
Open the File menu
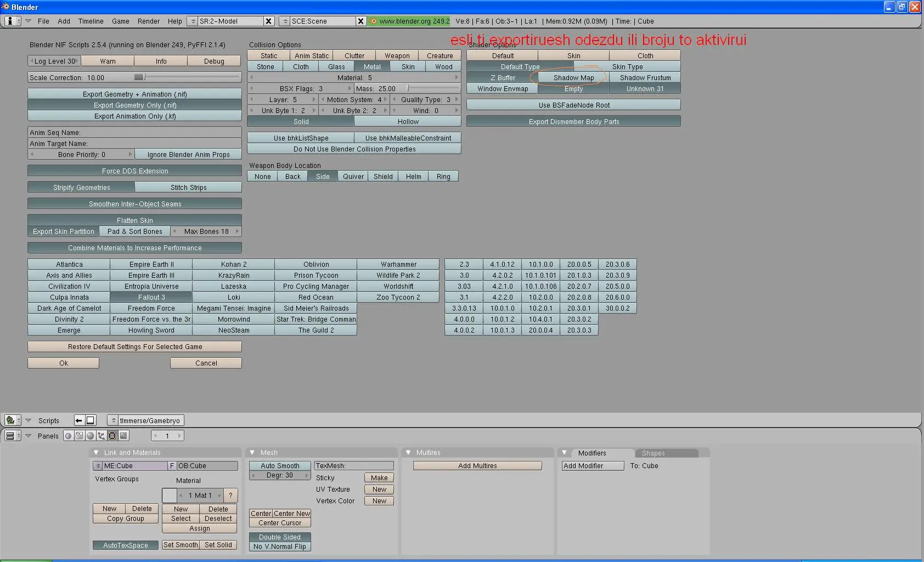point(43,21)
